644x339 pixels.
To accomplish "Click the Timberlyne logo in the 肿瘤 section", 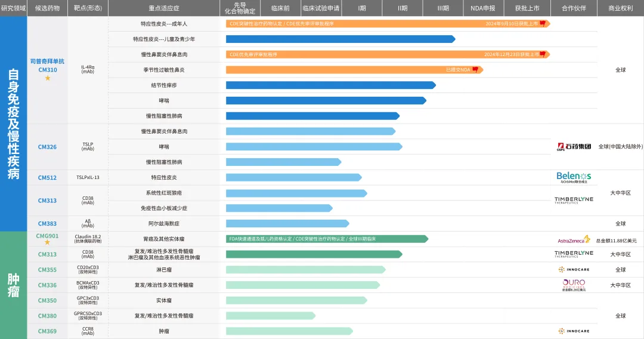I will (574, 254).
